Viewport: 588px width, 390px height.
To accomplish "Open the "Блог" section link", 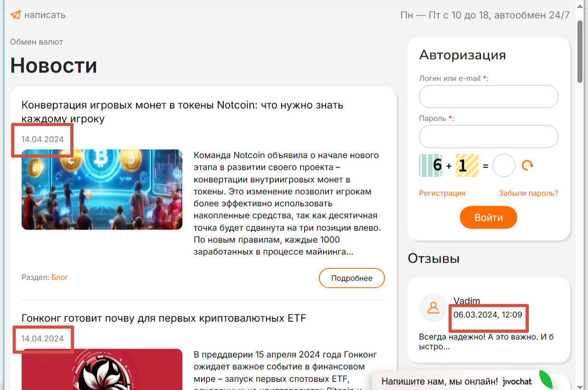I will [x=60, y=277].
